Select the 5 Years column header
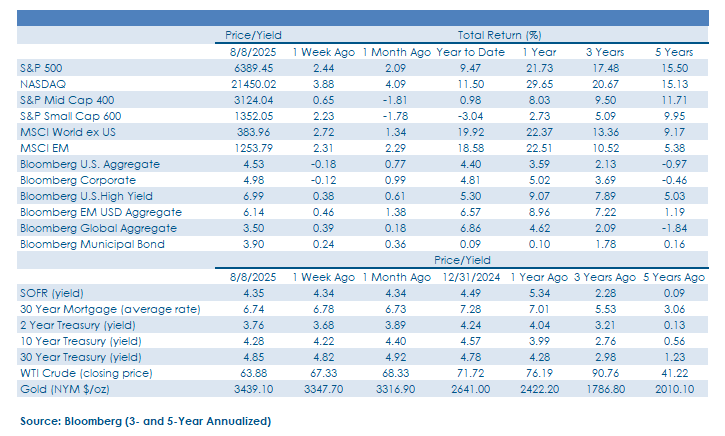Image resolution: width=725 pixels, height=436 pixels. [x=674, y=52]
